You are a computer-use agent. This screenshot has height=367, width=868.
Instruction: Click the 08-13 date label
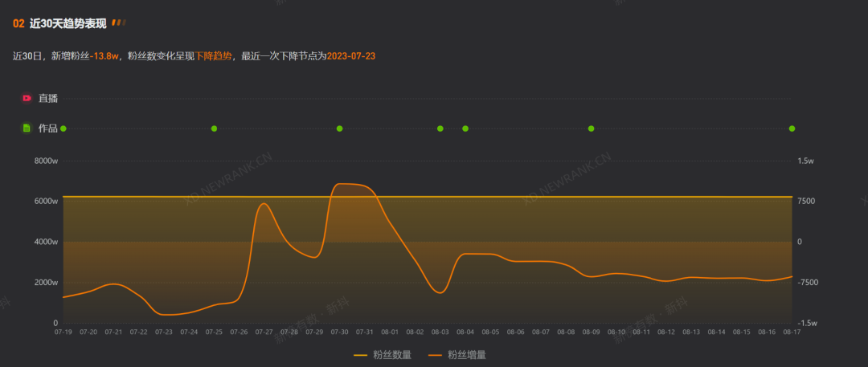coord(691,332)
